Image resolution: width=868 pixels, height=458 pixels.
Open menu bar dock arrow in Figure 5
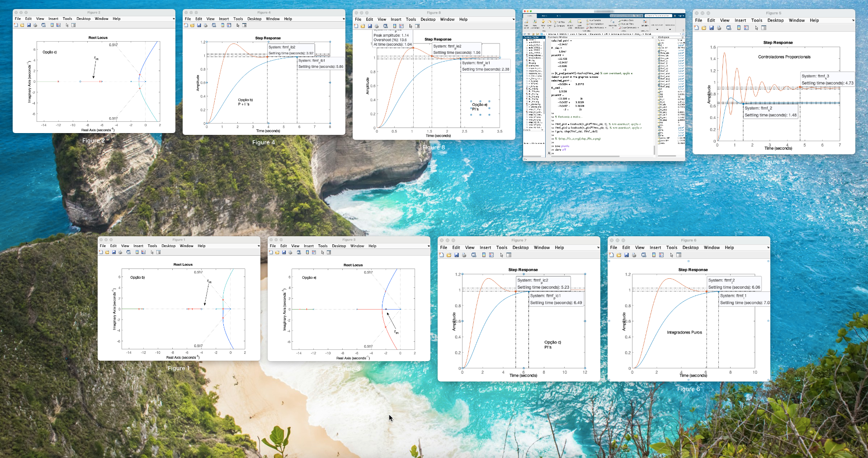853,20
